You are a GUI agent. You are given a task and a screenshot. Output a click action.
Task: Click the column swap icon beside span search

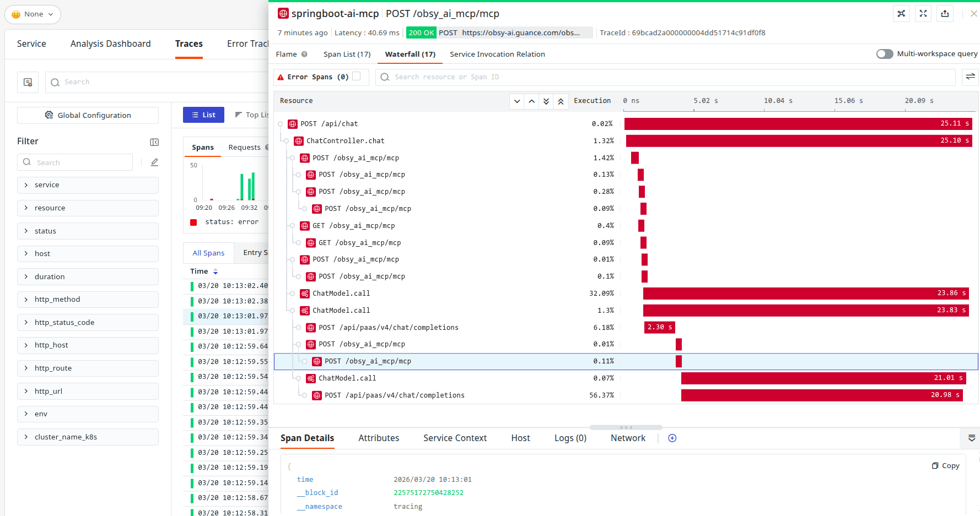[x=970, y=77]
